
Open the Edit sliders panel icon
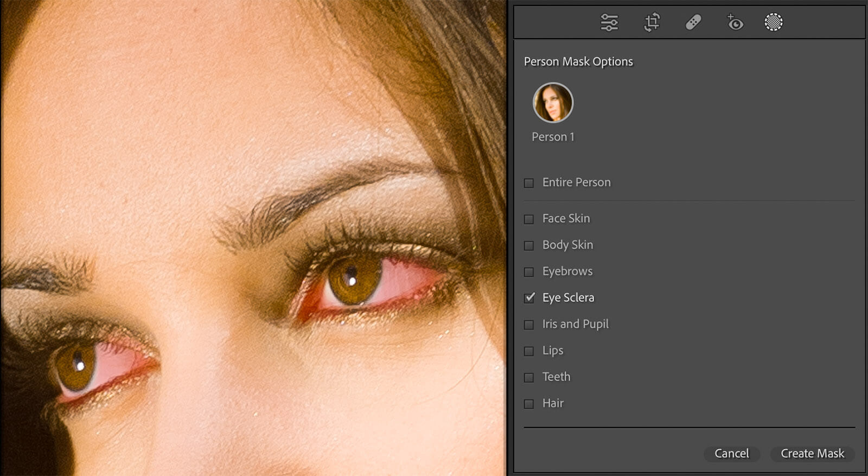(609, 22)
